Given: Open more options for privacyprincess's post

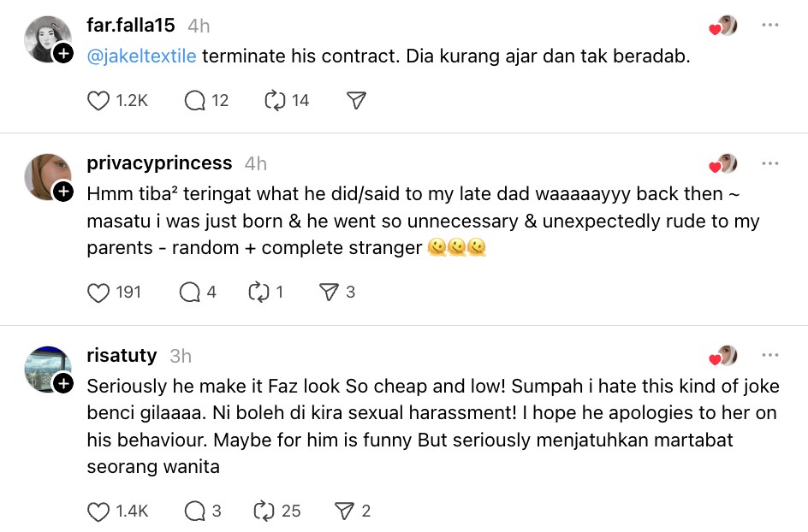Looking at the screenshot, I should pyautogui.click(x=770, y=163).
